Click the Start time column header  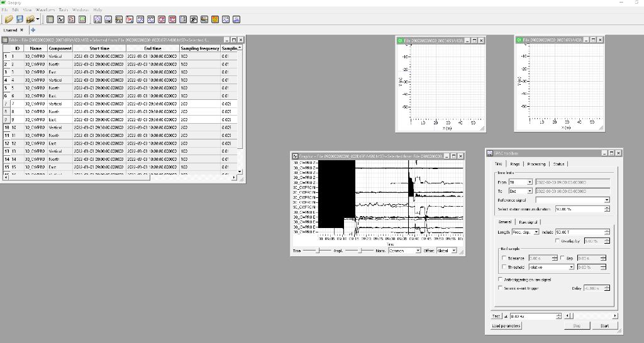pos(99,48)
